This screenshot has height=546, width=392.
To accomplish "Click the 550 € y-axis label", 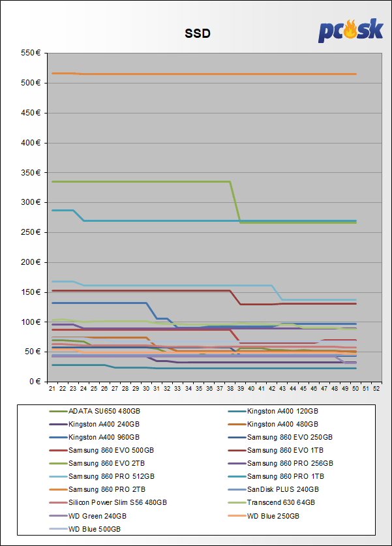I will point(31,53).
